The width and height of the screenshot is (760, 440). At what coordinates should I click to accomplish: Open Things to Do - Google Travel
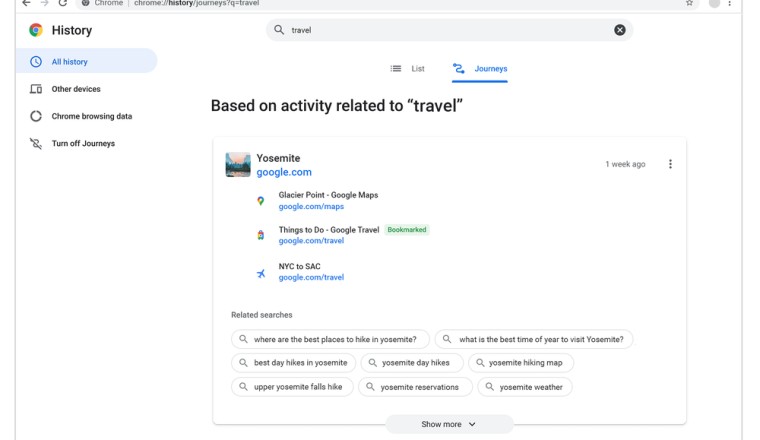coord(329,230)
